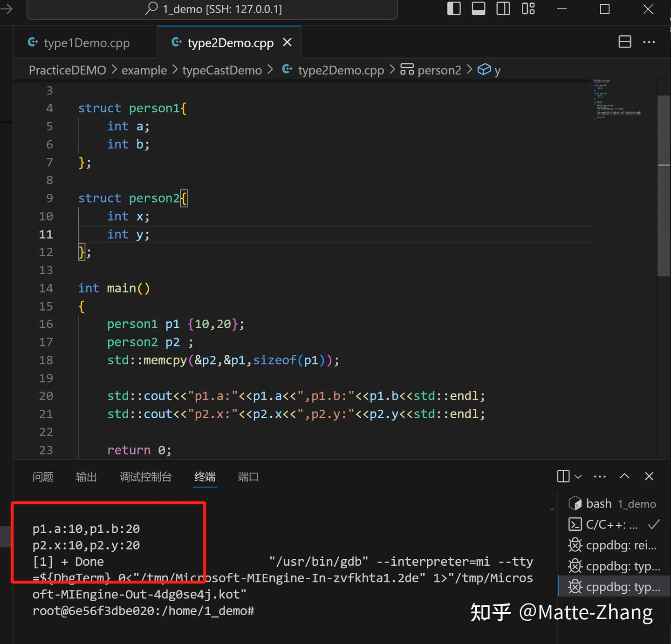Maximize the panel with the chevron icon
Viewport: 671px width, 644px height.
click(624, 476)
